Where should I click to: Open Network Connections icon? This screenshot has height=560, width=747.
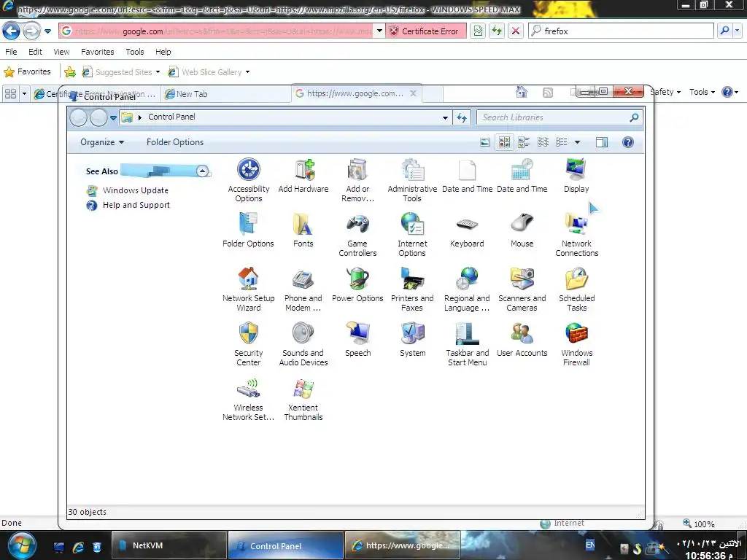click(x=576, y=235)
